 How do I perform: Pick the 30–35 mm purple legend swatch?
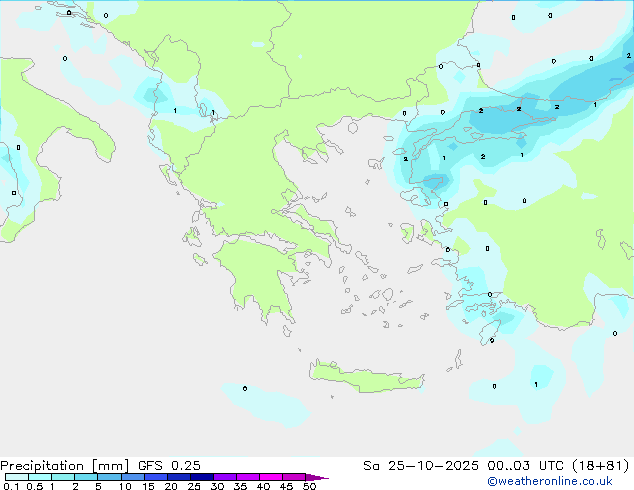[x=225, y=477]
